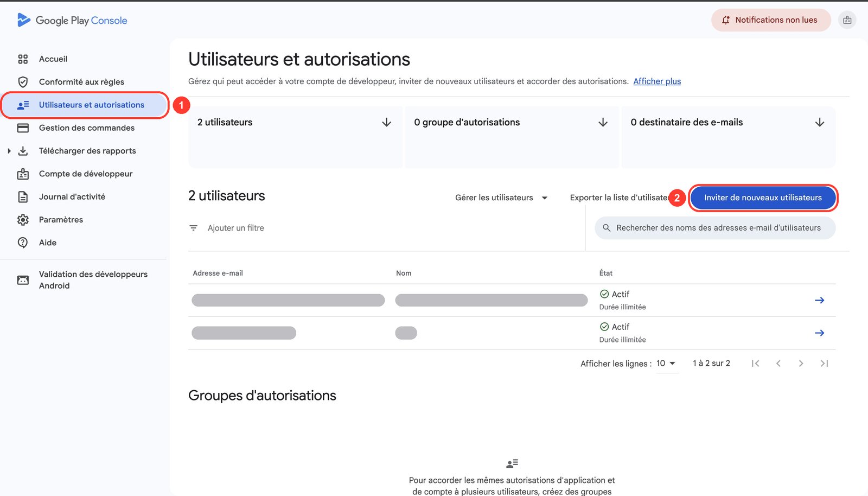Expand the 0 groupe d'autorisations card arrow
This screenshot has height=496, width=868.
click(x=603, y=123)
